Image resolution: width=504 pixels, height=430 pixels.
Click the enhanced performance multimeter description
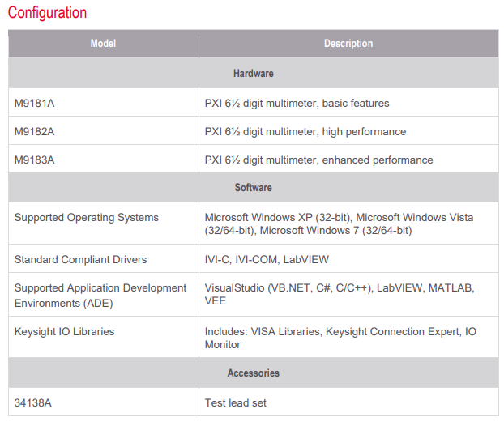click(319, 160)
